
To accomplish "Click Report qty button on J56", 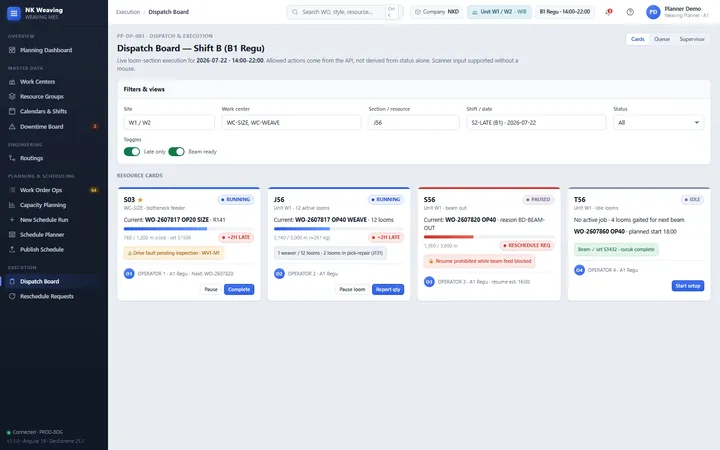I will pyautogui.click(x=388, y=289).
